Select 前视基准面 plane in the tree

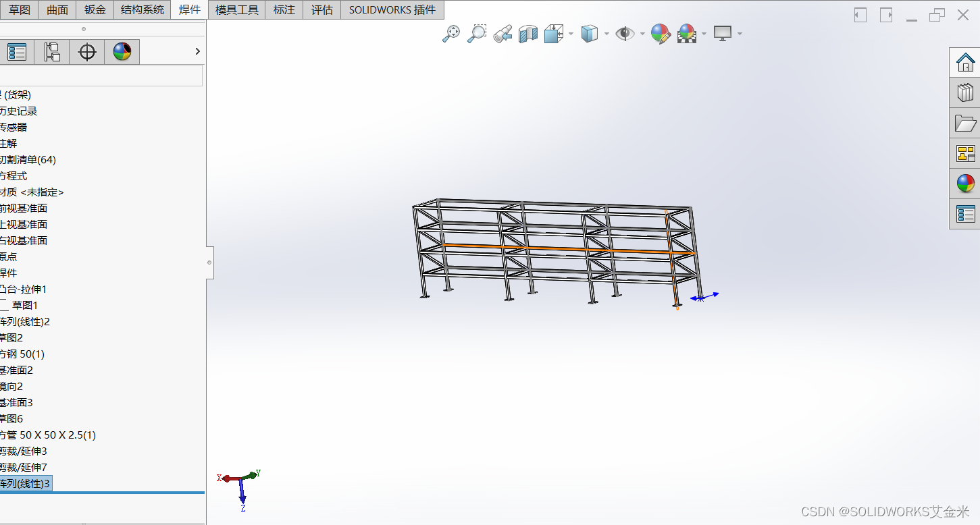24,209
